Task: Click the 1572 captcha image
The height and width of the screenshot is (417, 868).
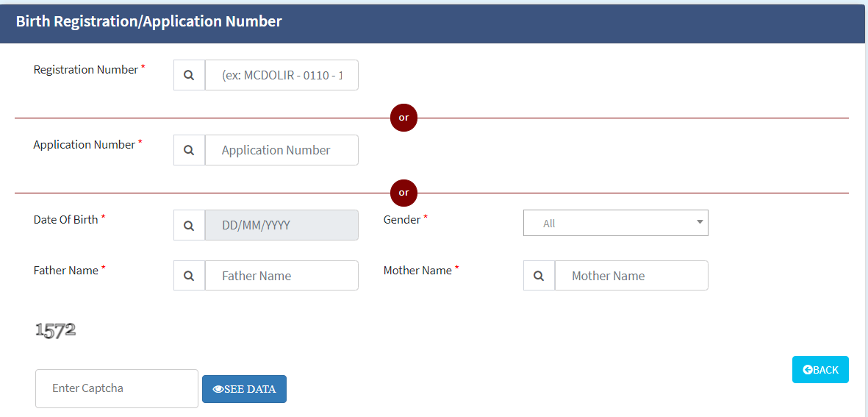Action: click(x=56, y=331)
